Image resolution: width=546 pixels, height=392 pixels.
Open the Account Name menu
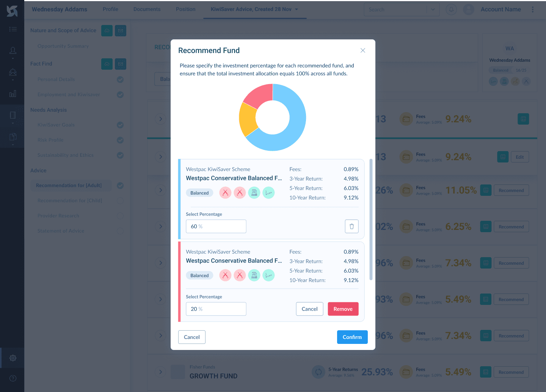[501, 9]
